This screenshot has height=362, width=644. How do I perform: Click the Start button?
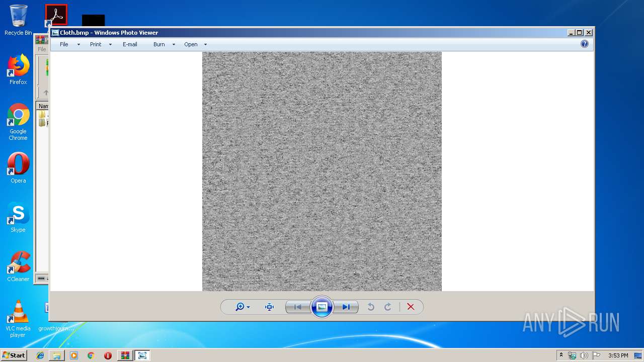[x=14, y=355]
